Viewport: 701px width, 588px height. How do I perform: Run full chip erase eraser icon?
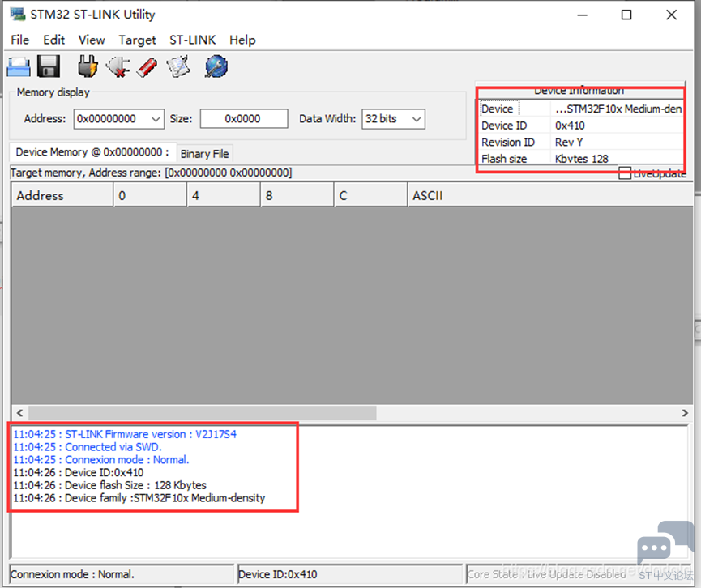tap(147, 67)
